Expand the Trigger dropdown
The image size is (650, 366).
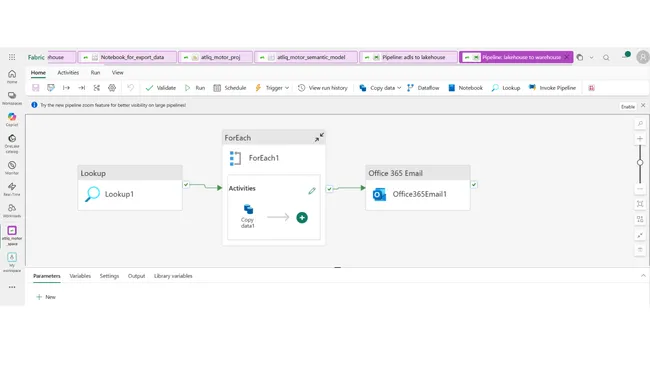287,88
